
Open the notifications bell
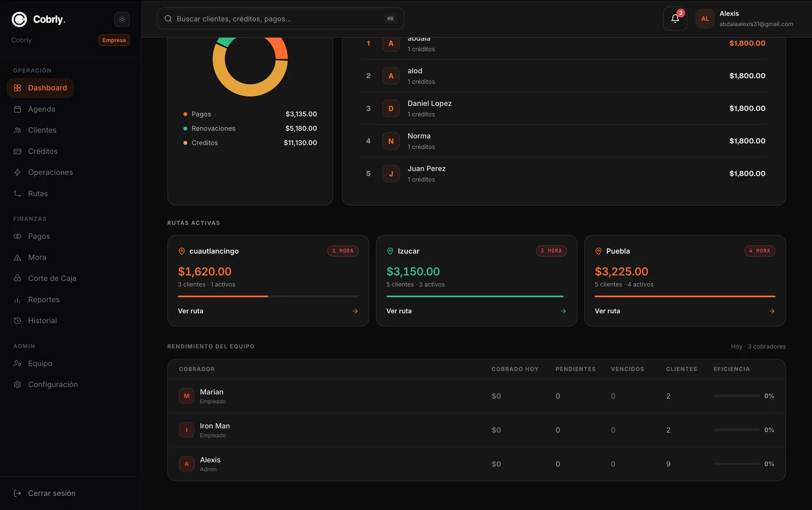pyautogui.click(x=675, y=19)
